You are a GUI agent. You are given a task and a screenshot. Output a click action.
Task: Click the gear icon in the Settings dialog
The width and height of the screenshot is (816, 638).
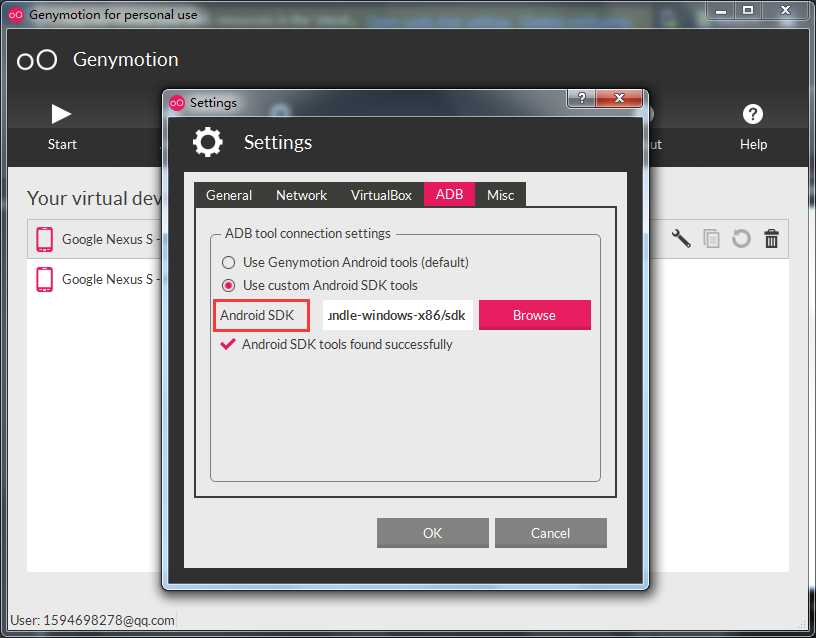208,142
